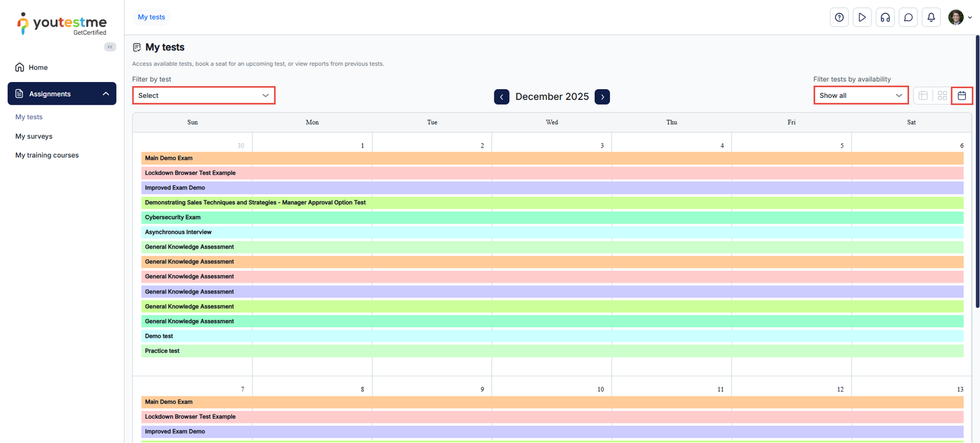Open the chat messages icon

click(908, 18)
